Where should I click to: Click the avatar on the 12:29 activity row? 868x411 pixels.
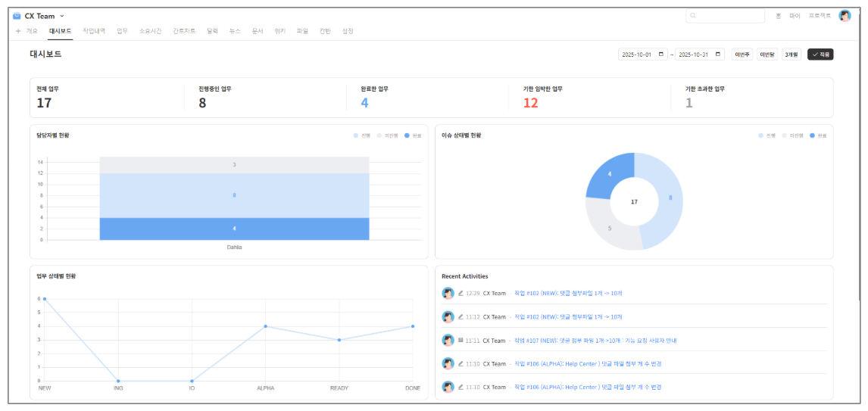coord(448,293)
